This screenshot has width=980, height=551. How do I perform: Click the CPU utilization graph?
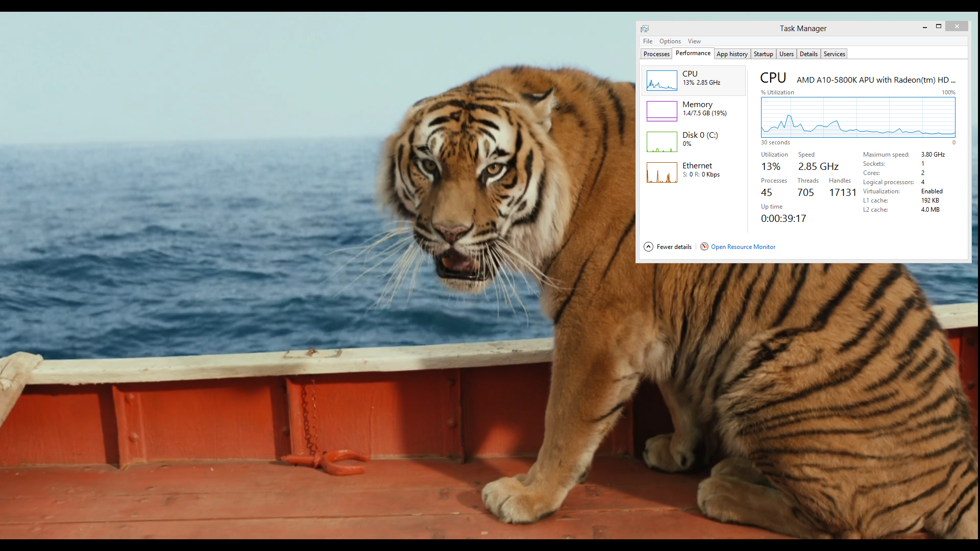858,117
